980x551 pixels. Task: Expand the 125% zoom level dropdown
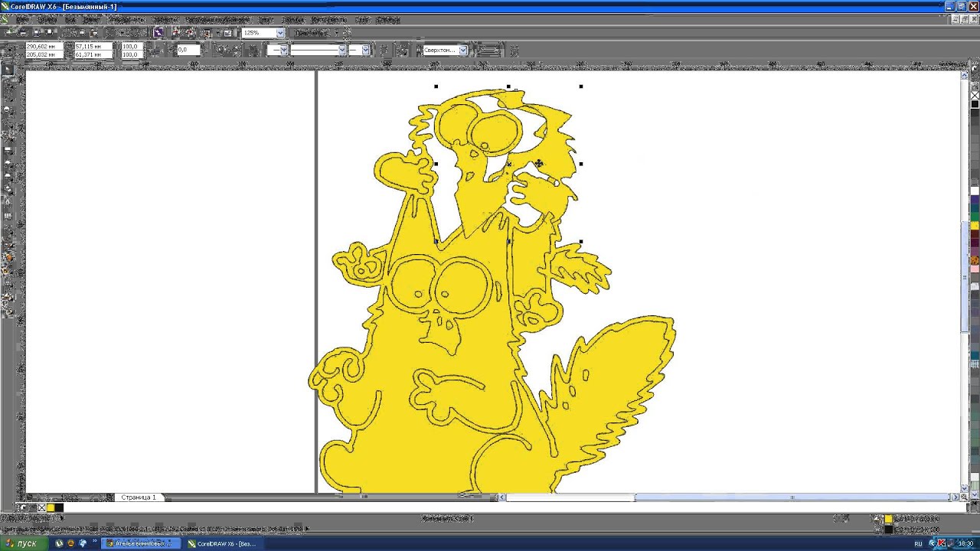click(280, 33)
